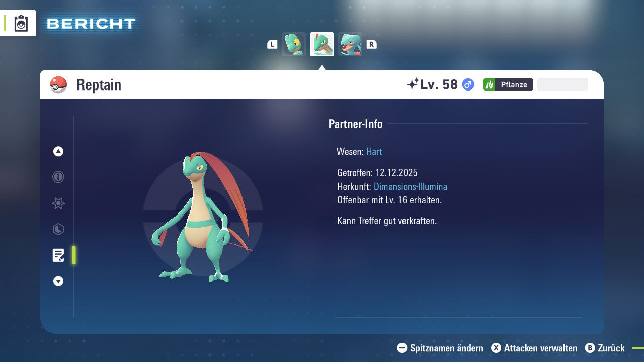644x362 pixels.
Task: Click the highlighted memo report icon
Action: tap(58, 255)
